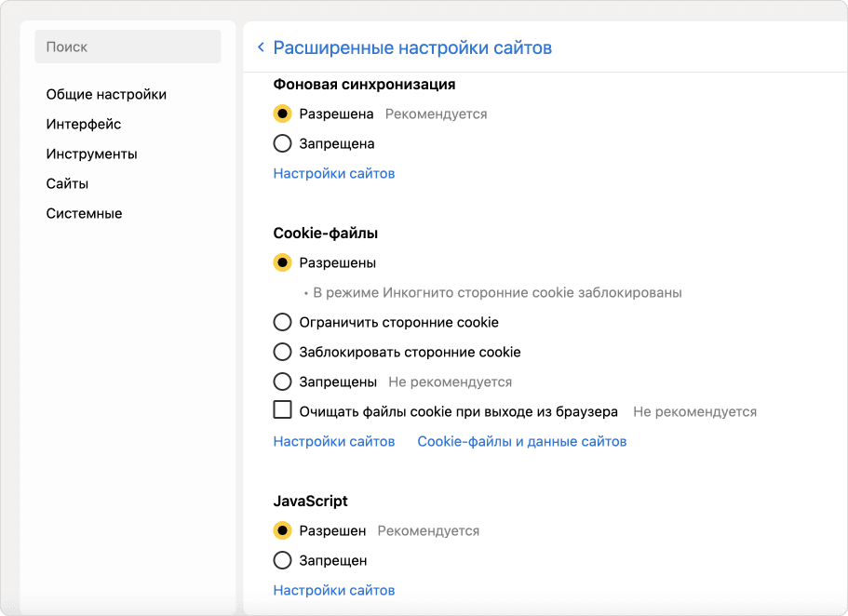Open Cookie-файлы и данные сайтов link
The height and width of the screenshot is (616, 848).
coord(522,441)
